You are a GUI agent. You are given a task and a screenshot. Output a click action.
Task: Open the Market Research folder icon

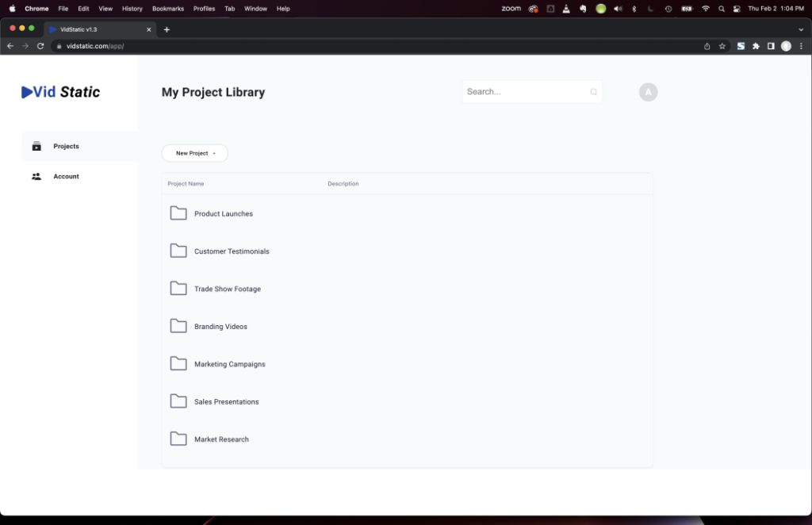click(178, 439)
